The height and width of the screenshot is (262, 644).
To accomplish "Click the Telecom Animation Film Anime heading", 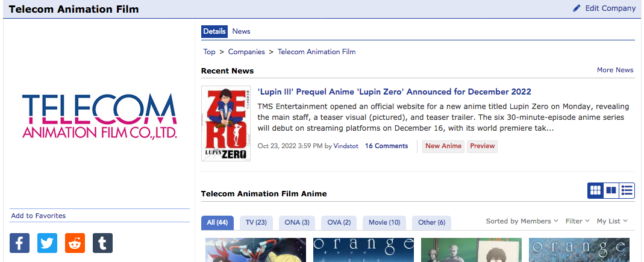I will pyautogui.click(x=264, y=193).
